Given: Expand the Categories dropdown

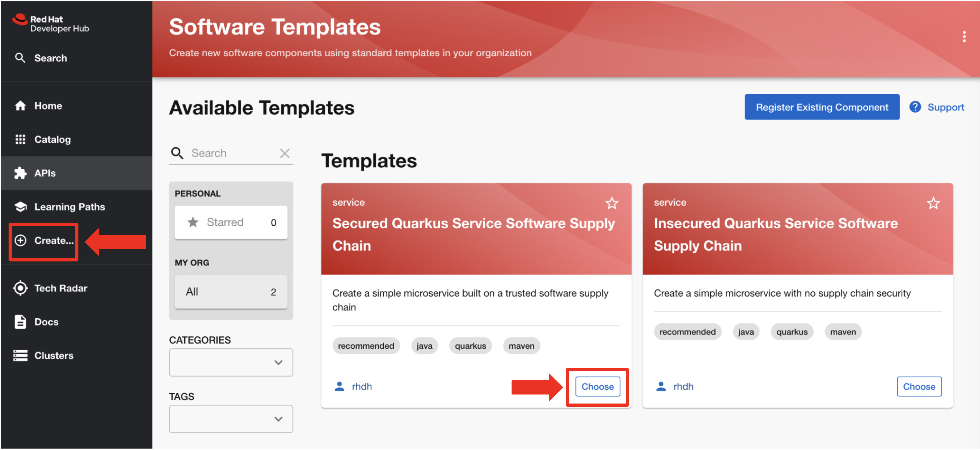Looking at the screenshot, I should (231, 362).
